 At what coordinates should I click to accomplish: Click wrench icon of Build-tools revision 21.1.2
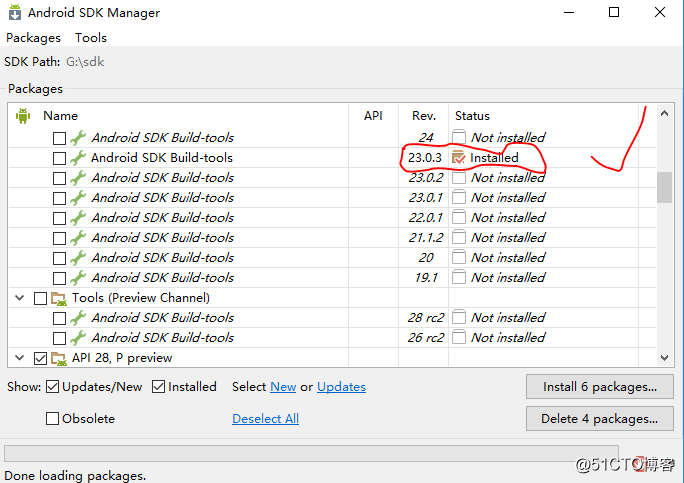(78, 238)
